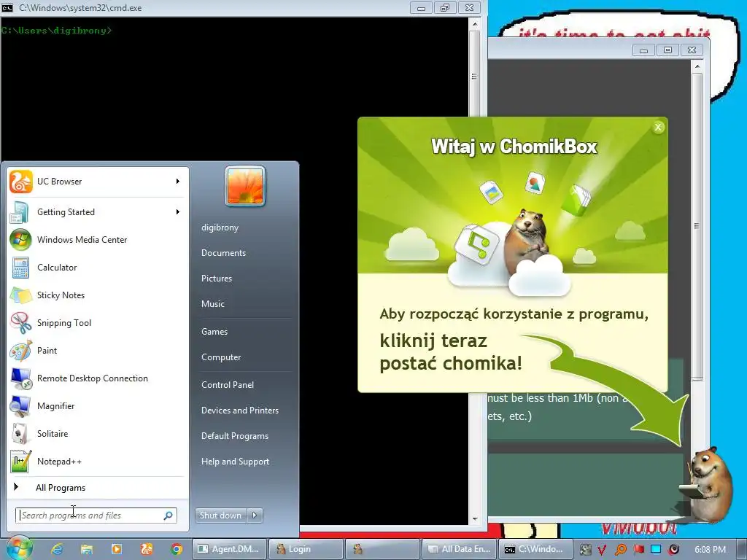Open Devices and Printers
Screen dimensions: 747x560
(x=240, y=411)
